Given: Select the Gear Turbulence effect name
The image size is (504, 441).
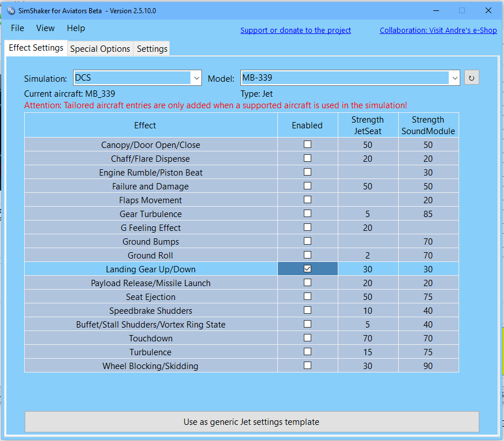Looking at the screenshot, I should [x=151, y=214].
